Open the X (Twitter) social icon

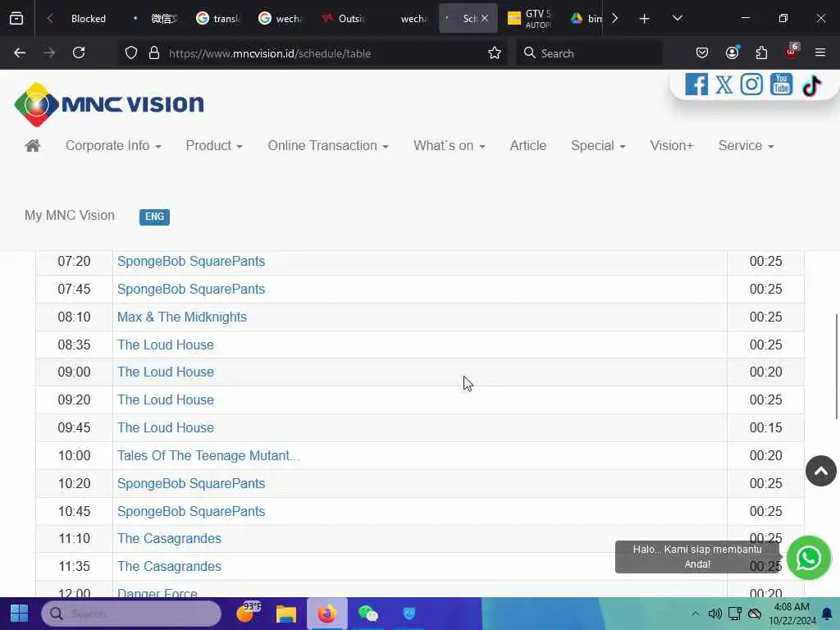[724, 84]
